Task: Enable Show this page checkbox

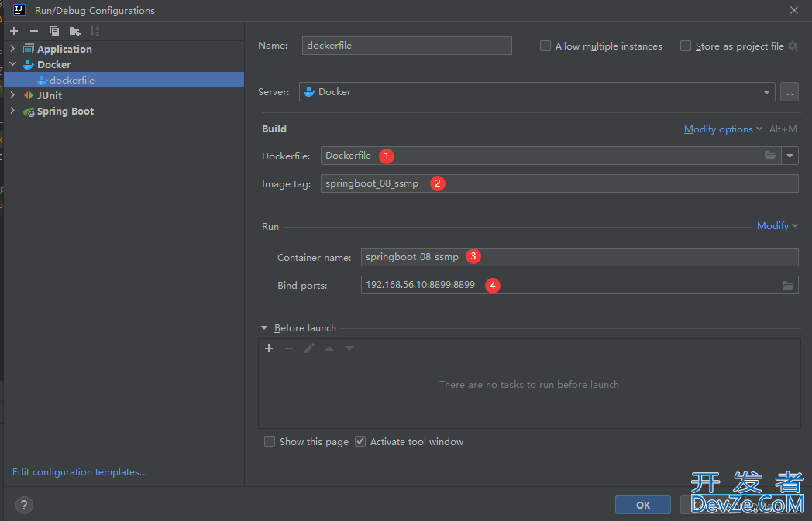Action: (270, 441)
